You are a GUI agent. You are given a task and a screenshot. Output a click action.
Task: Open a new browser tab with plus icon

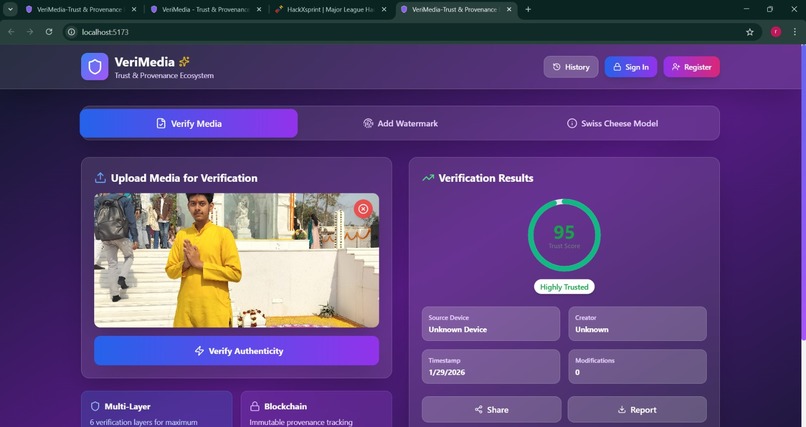click(528, 9)
